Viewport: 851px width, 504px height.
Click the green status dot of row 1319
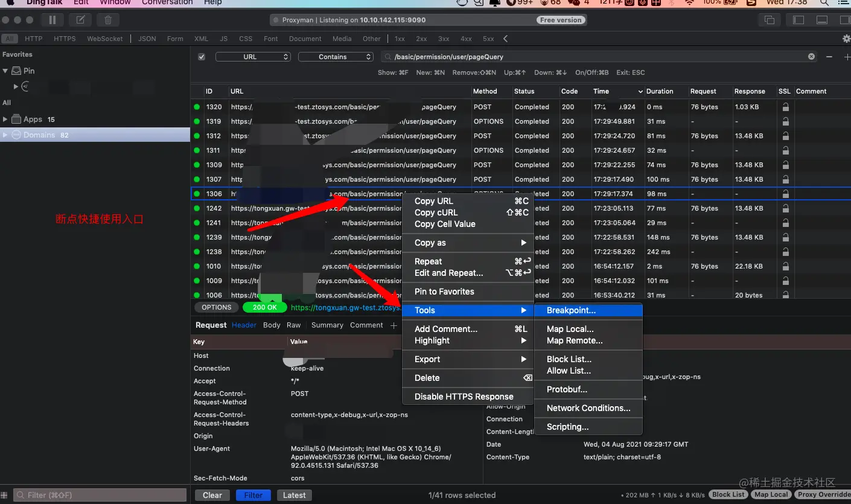tap(197, 121)
